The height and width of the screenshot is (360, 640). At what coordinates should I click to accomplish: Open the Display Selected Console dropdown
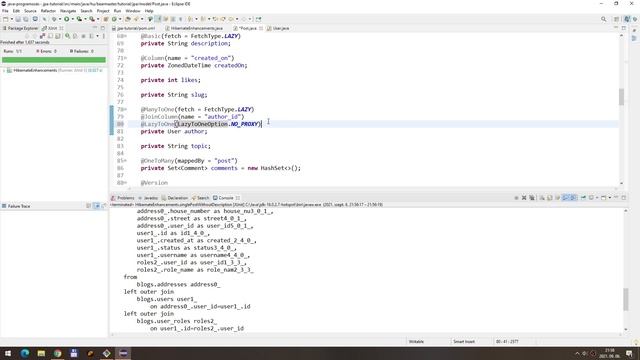point(597,198)
